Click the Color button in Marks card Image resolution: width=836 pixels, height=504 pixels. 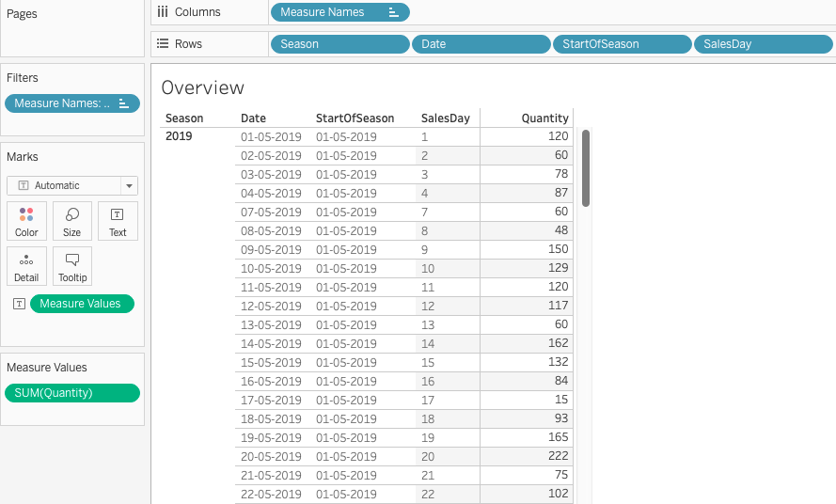pos(26,221)
